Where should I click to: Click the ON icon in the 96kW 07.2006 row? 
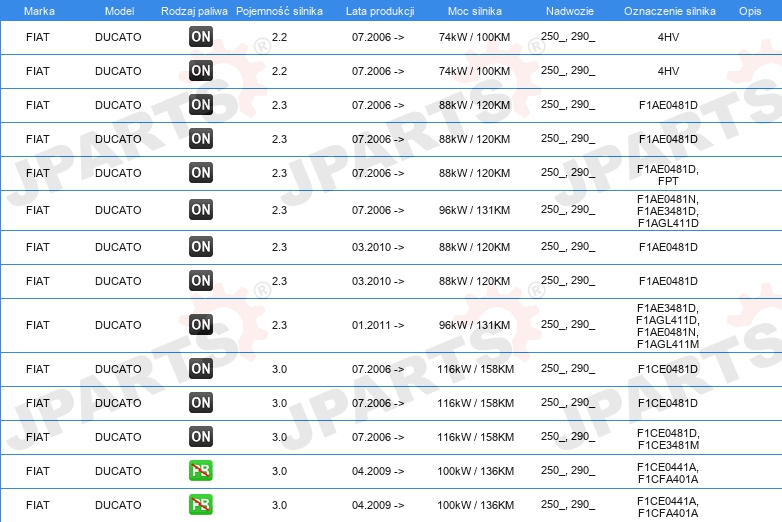click(200, 209)
